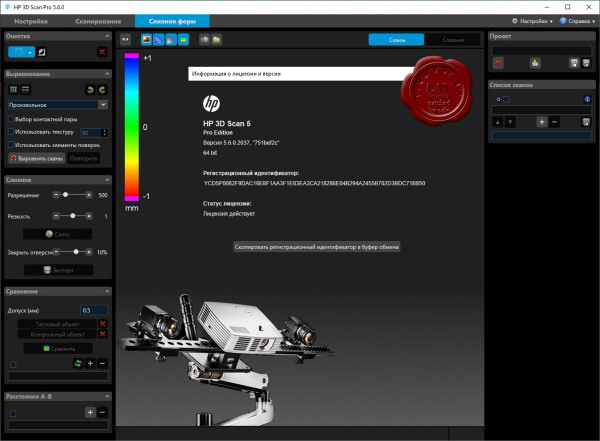Click the minus icon in Расстояния A-B
Image resolution: width=600 pixels, height=441 pixels.
point(103,412)
